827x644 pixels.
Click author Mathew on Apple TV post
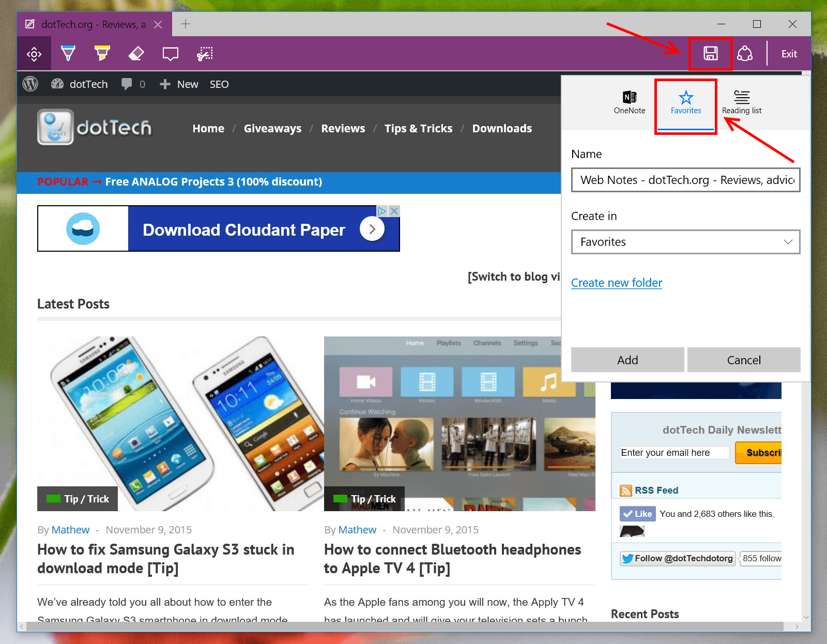pyautogui.click(x=357, y=530)
